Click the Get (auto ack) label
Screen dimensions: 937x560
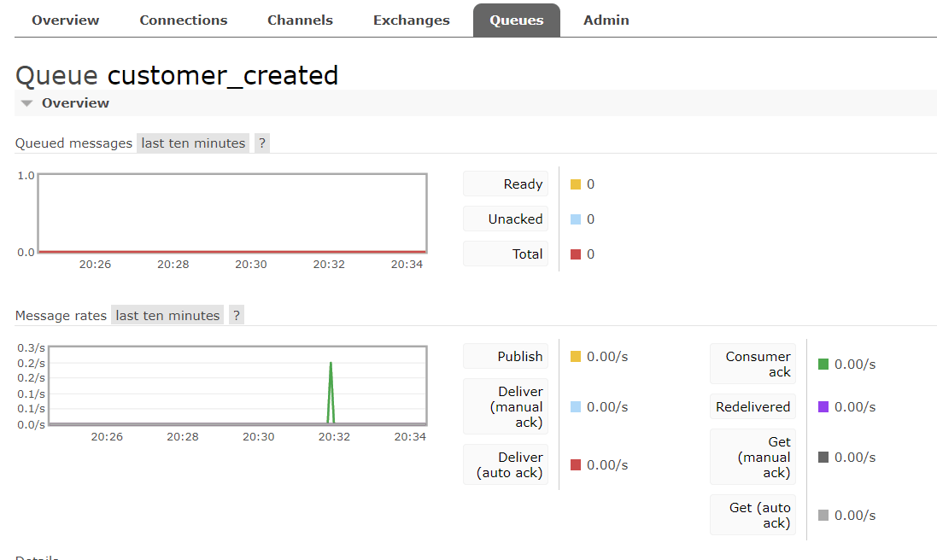[753, 515]
